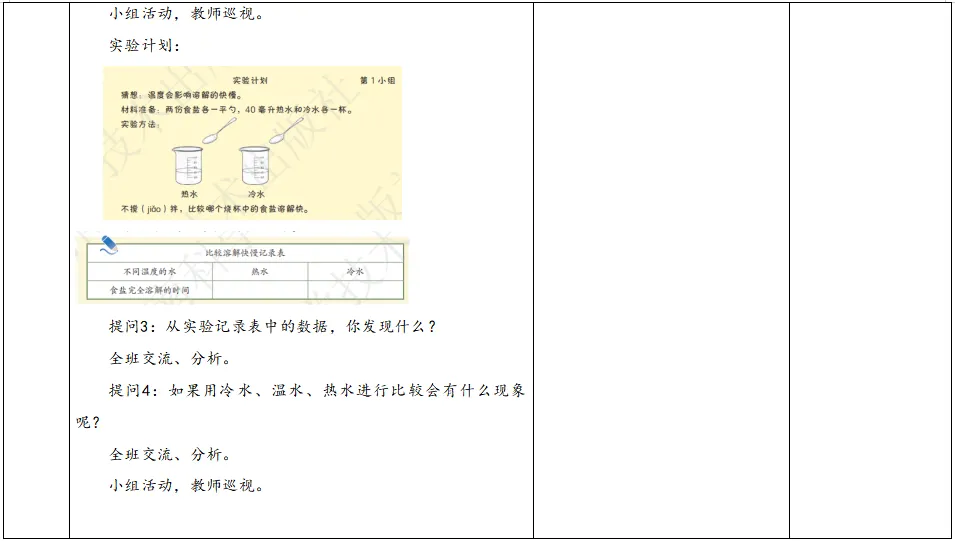Click the '食盐完全溶解的时间' table cell
The image size is (955, 541).
coord(150,290)
